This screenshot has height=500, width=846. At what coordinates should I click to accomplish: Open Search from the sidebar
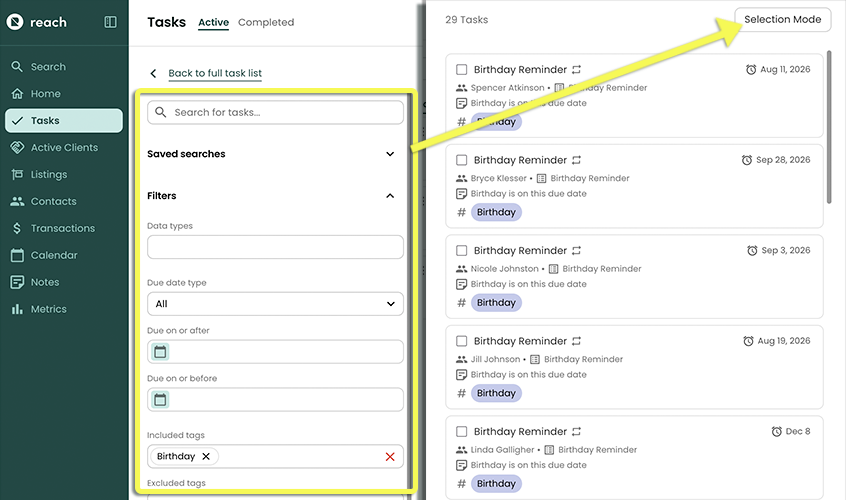point(47,67)
